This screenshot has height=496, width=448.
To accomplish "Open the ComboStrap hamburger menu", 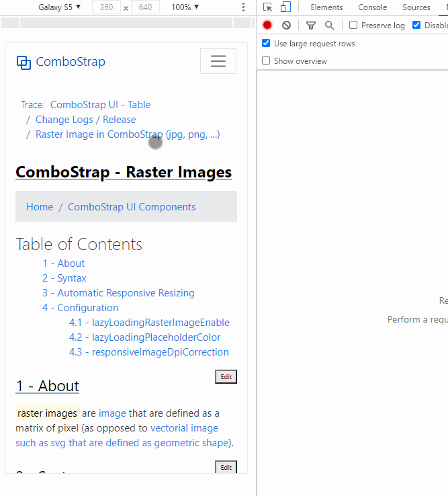I will click(x=218, y=61).
